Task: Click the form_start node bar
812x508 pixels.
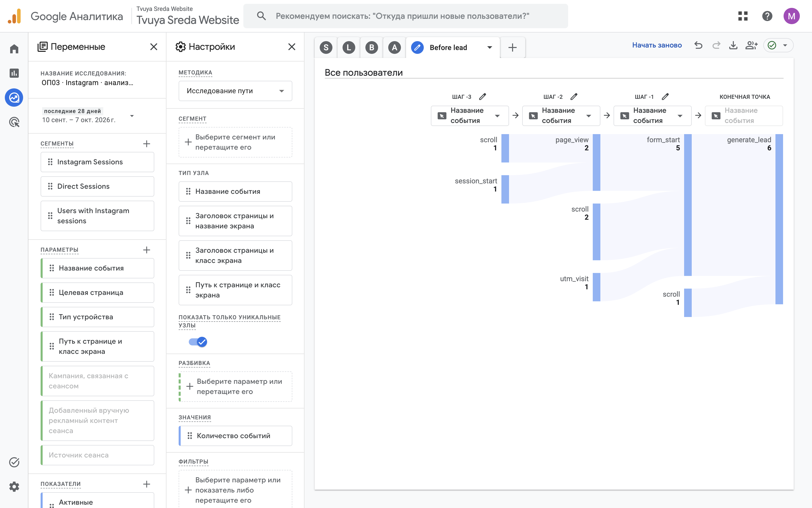Action: point(688,205)
